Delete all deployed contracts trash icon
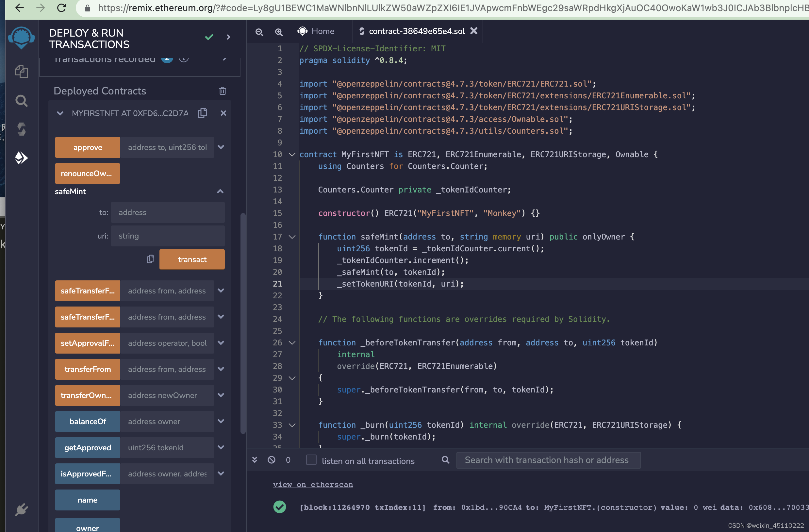The height and width of the screenshot is (532, 809). tap(223, 91)
